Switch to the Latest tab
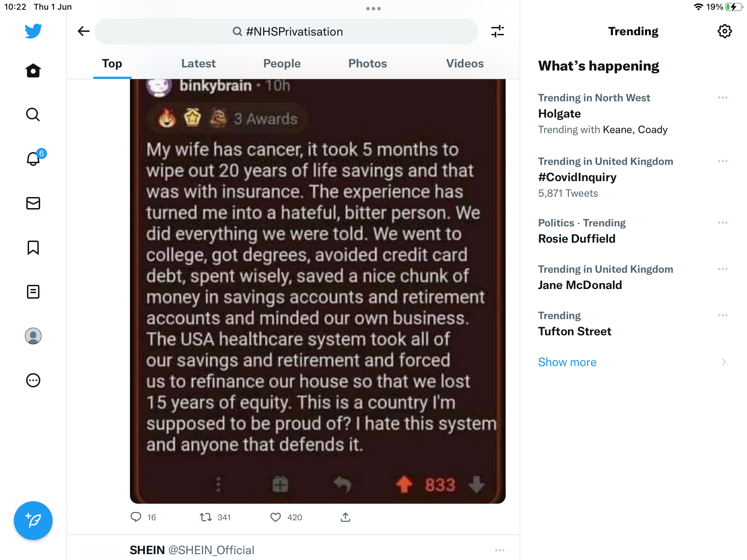Screen dimensions: 747x560 point(198,64)
